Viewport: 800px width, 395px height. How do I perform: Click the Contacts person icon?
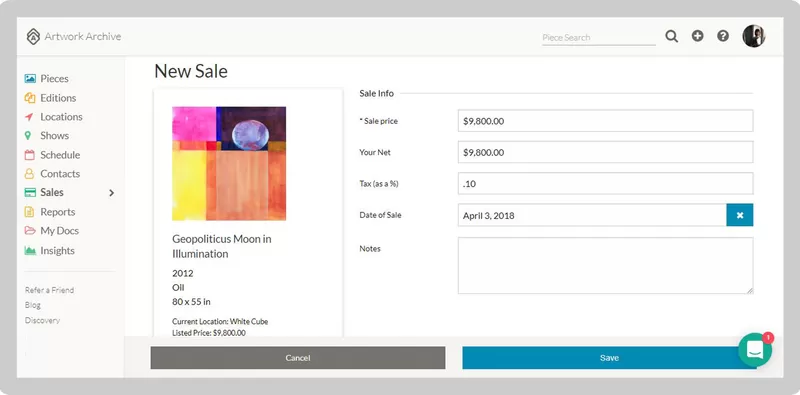(30, 174)
